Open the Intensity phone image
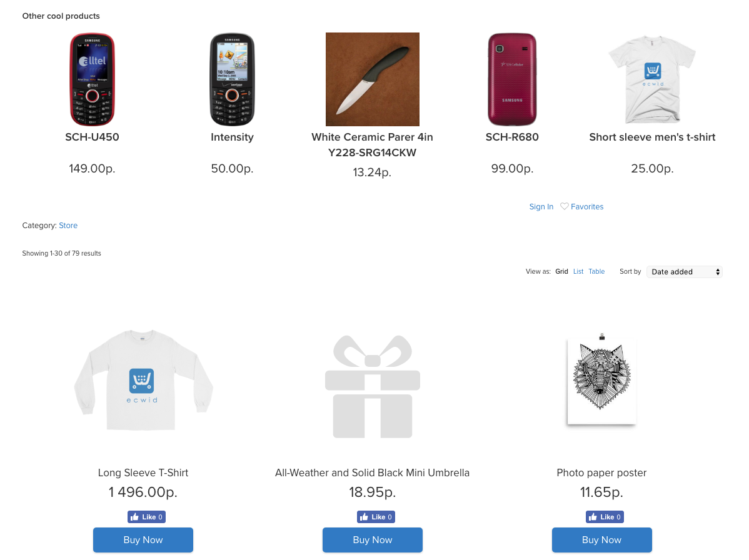 [232, 79]
